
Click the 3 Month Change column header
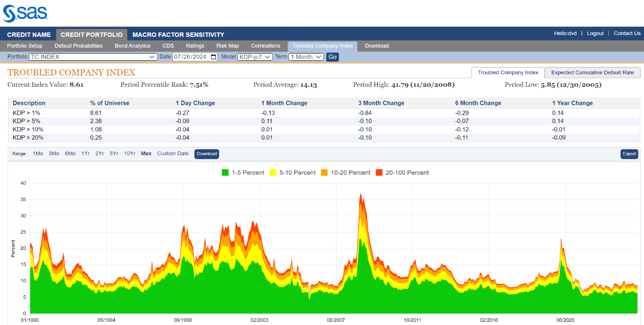[382, 103]
